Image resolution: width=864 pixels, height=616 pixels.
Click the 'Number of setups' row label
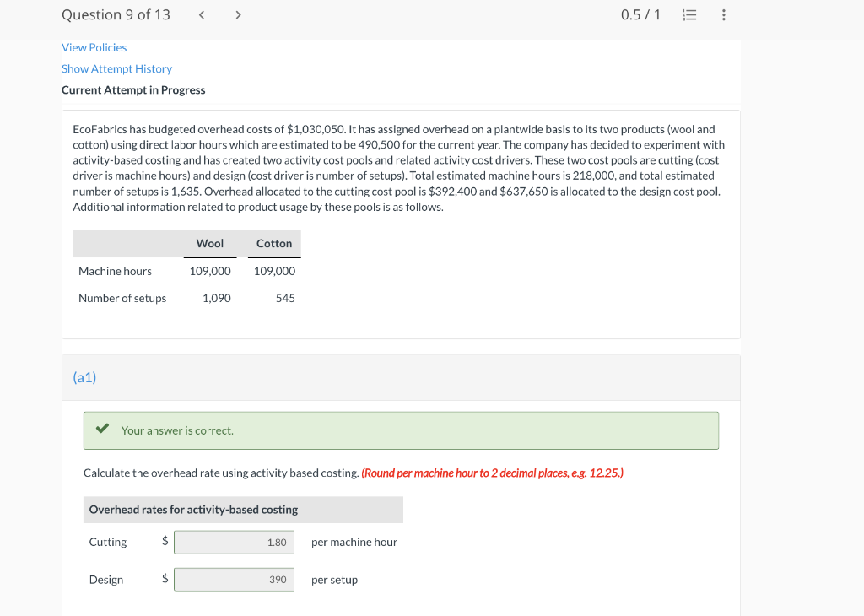pos(122,298)
